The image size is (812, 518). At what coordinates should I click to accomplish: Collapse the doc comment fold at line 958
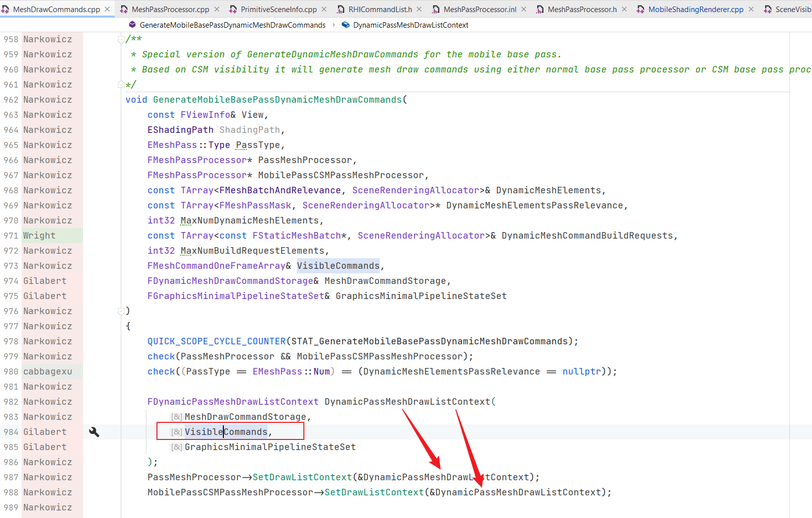[x=121, y=39]
